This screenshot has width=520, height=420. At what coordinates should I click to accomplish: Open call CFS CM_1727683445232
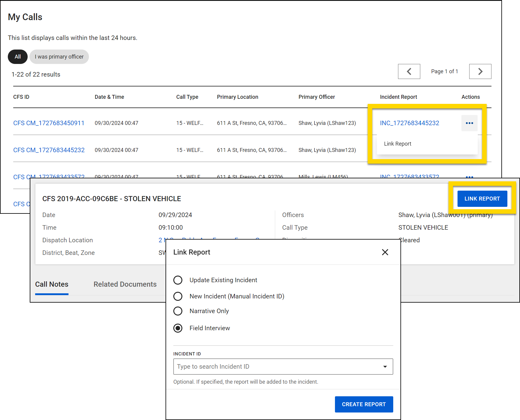pyautogui.click(x=49, y=150)
